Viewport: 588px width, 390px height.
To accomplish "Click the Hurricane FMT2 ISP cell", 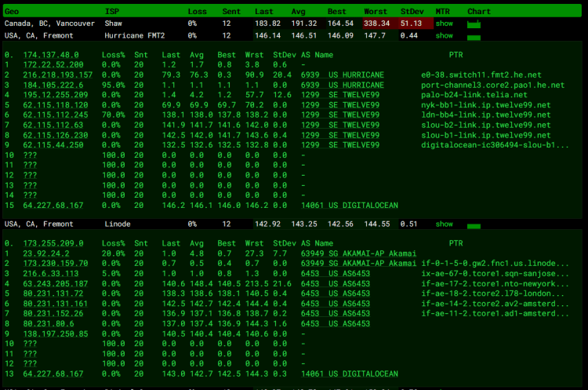I will (135, 35).
